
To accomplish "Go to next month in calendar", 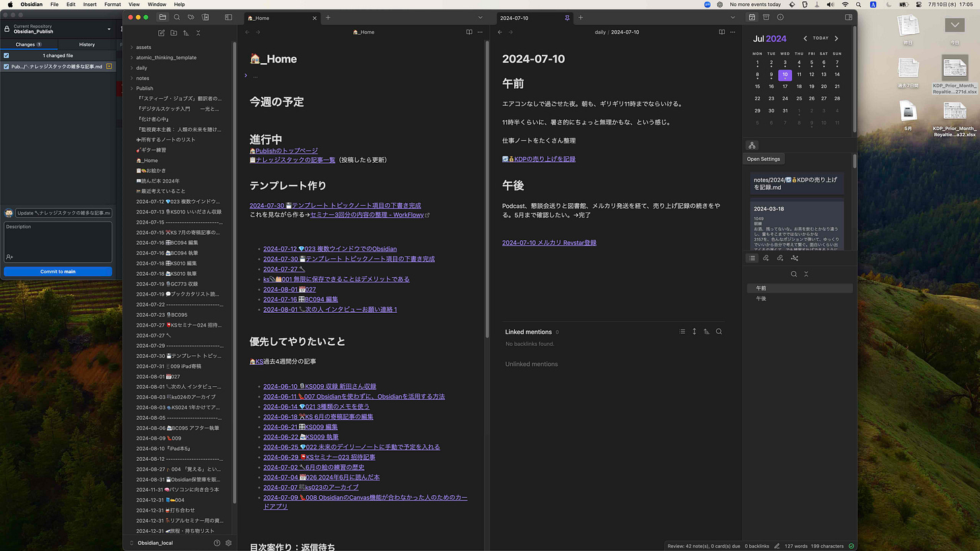I will tap(837, 38).
